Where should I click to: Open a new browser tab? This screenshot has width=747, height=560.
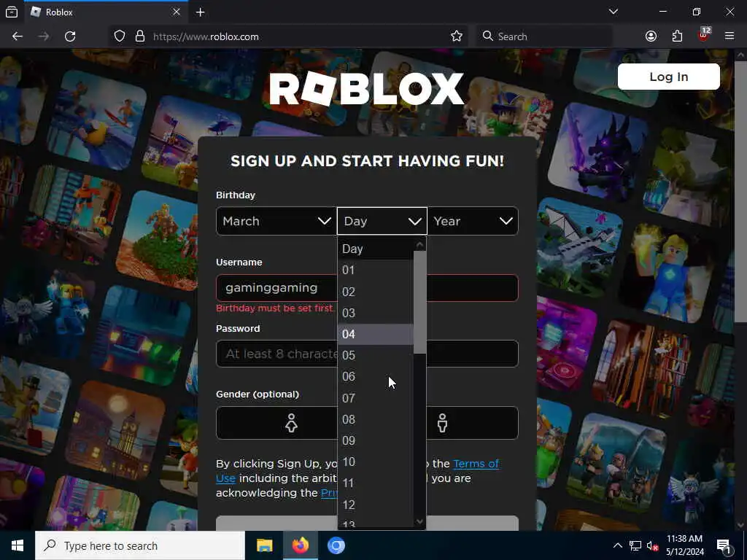coord(201,12)
